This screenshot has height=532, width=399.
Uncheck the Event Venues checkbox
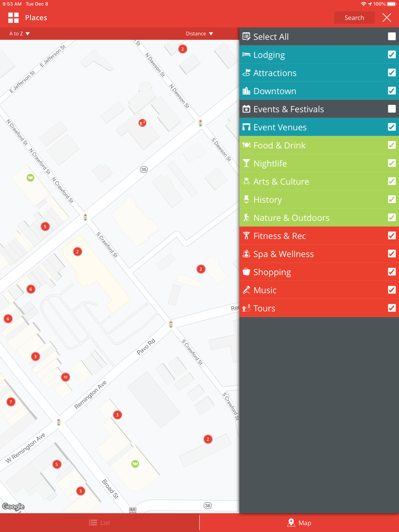[x=392, y=127]
